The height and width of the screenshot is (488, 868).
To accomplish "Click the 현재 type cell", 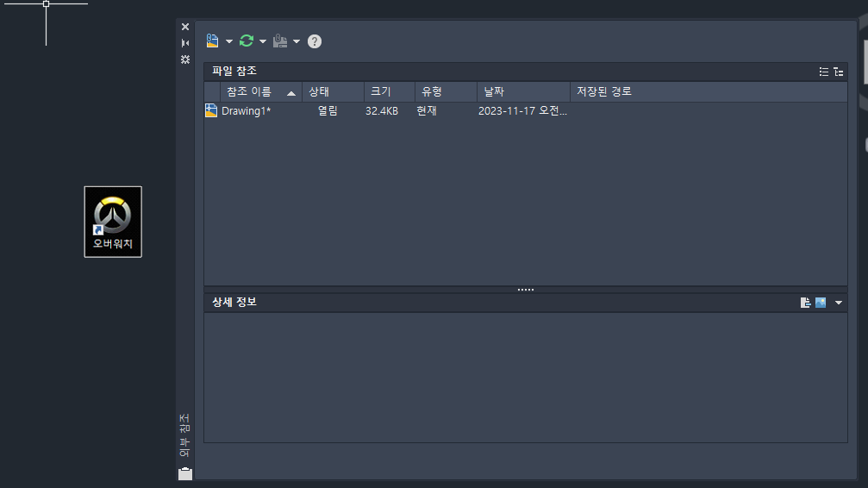I will click(427, 110).
